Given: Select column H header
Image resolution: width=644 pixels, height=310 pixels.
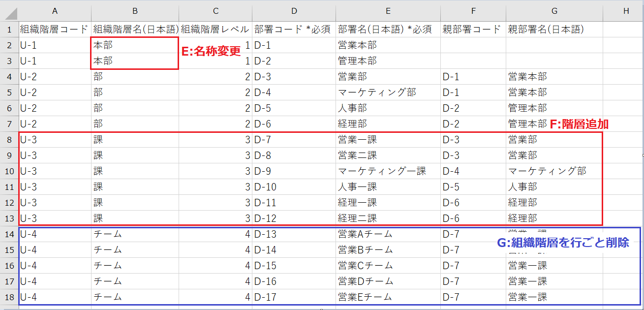Looking at the screenshot, I should pyautogui.click(x=625, y=11).
